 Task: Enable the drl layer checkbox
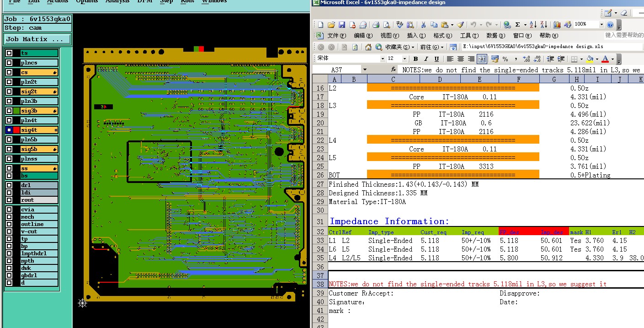9,185
